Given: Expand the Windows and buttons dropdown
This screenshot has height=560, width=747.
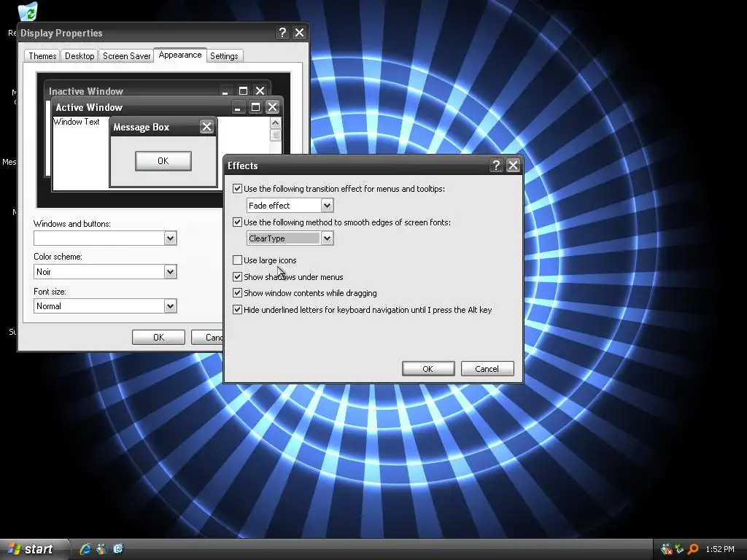Looking at the screenshot, I should click(170, 238).
